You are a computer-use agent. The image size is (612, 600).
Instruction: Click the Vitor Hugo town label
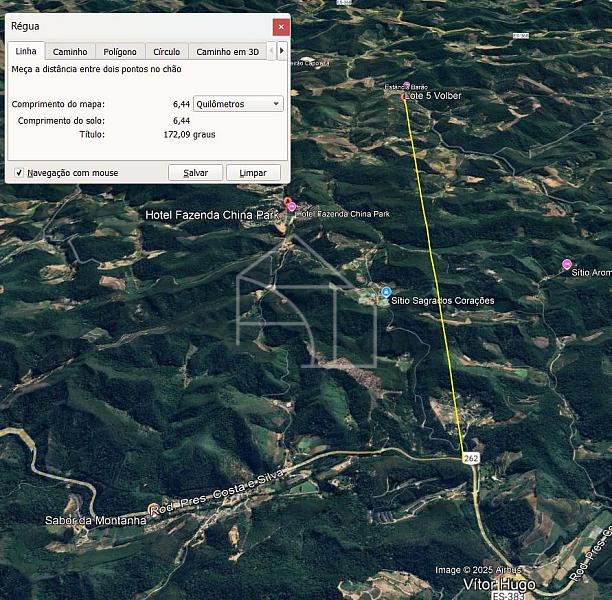(499, 584)
